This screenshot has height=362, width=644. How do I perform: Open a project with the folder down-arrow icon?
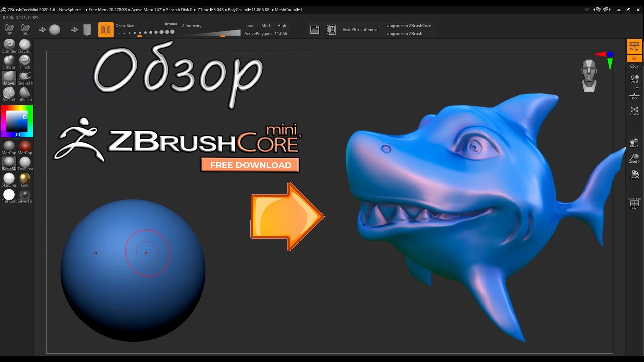point(9,29)
